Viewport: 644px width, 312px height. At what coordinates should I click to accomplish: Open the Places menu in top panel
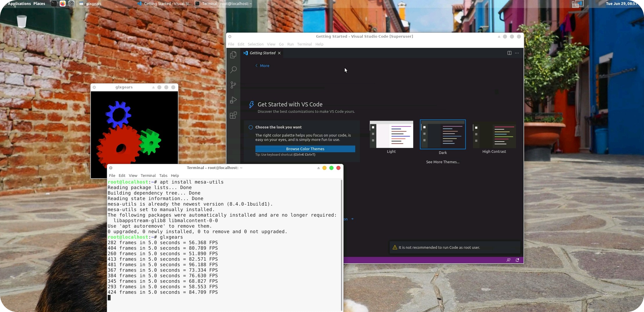point(39,3)
